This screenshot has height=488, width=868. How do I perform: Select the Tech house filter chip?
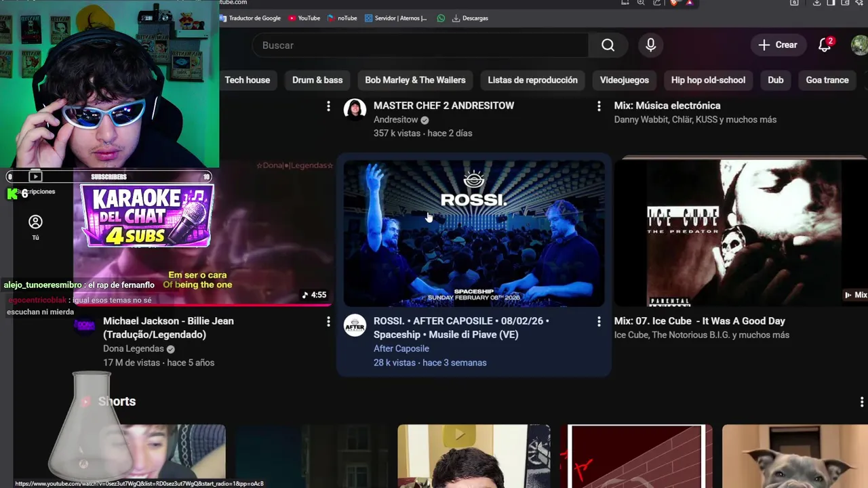[248, 80]
